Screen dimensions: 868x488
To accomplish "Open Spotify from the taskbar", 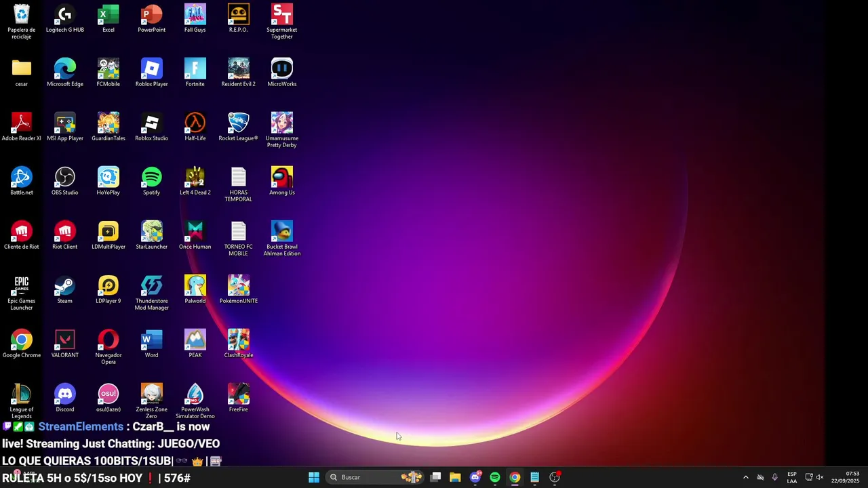I will click(x=495, y=477).
